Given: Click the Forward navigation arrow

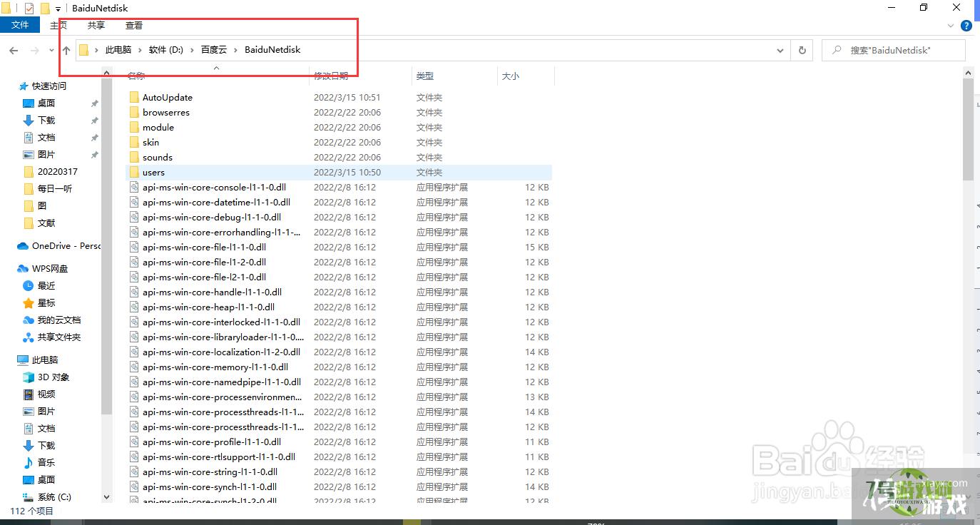Looking at the screenshot, I should click(34, 50).
